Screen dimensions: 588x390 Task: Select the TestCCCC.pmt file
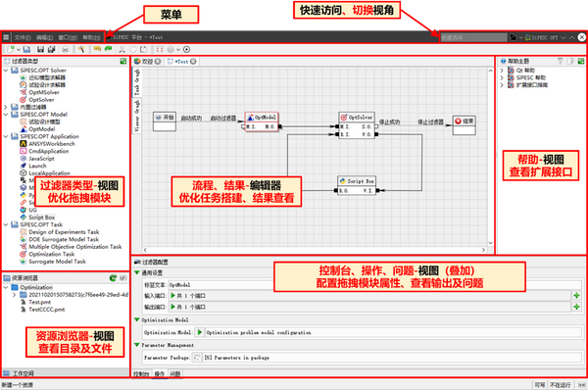coord(47,310)
